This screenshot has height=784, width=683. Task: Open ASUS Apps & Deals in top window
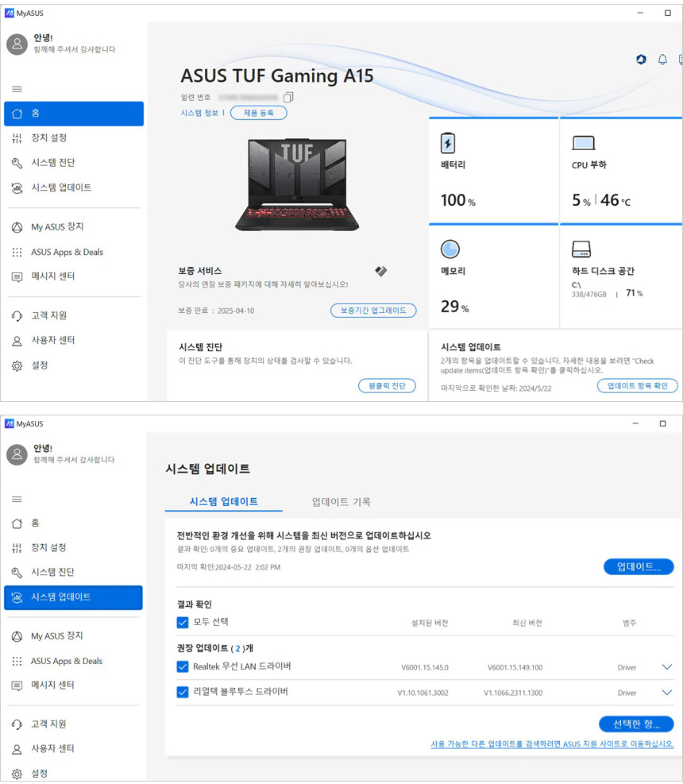click(74, 252)
